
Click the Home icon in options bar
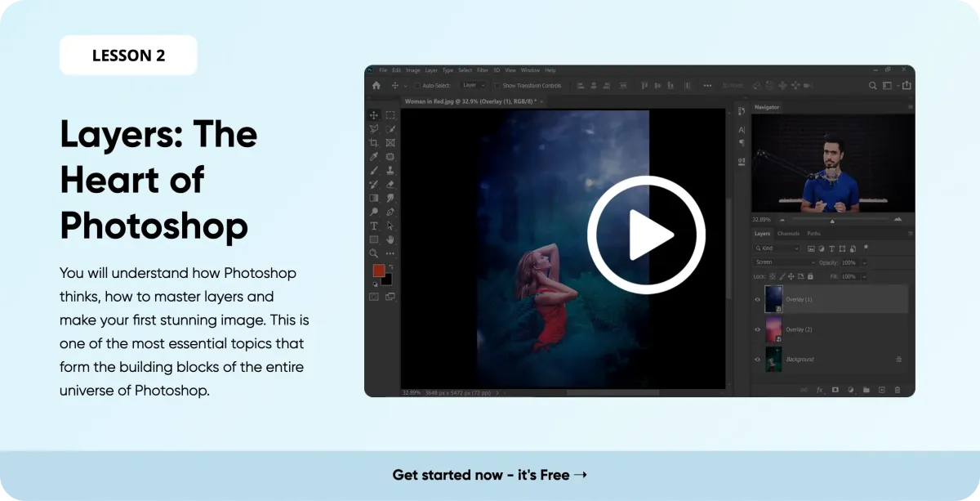pos(376,86)
